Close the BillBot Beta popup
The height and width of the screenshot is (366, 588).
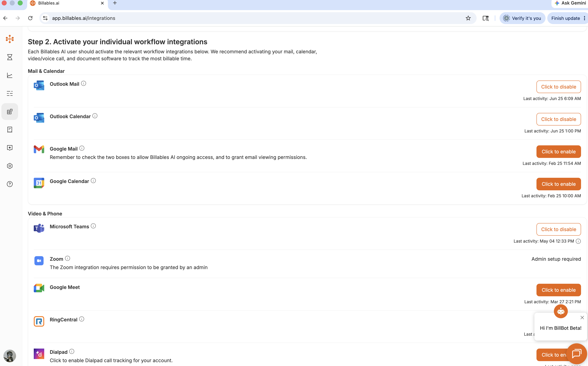click(x=582, y=318)
